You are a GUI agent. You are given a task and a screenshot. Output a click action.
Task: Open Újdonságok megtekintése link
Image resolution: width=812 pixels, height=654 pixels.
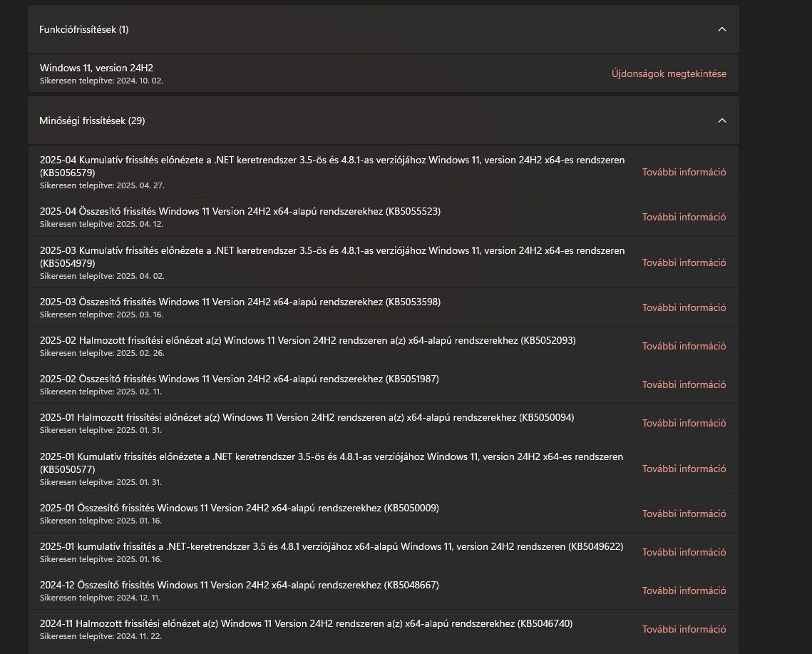tap(669, 73)
